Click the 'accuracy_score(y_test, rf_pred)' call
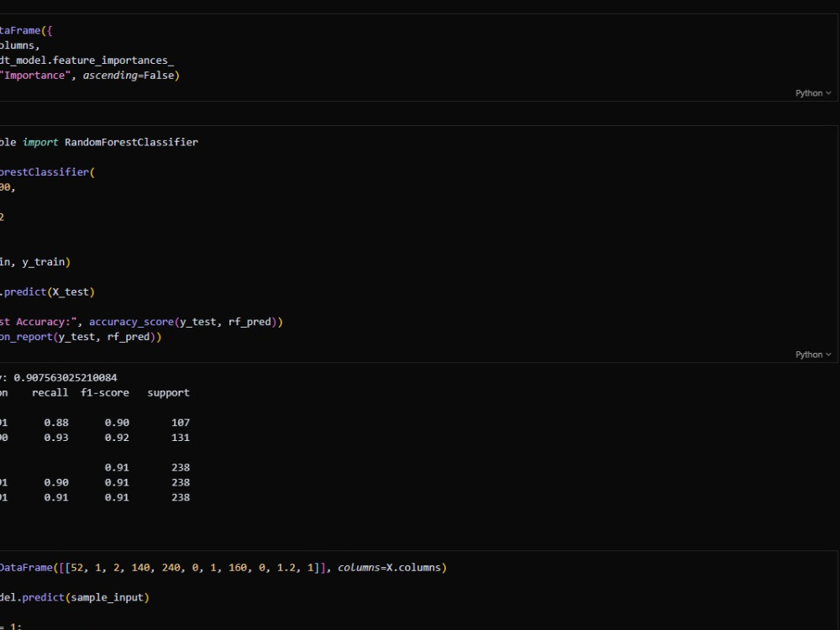840x630 pixels. pos(182,322)
